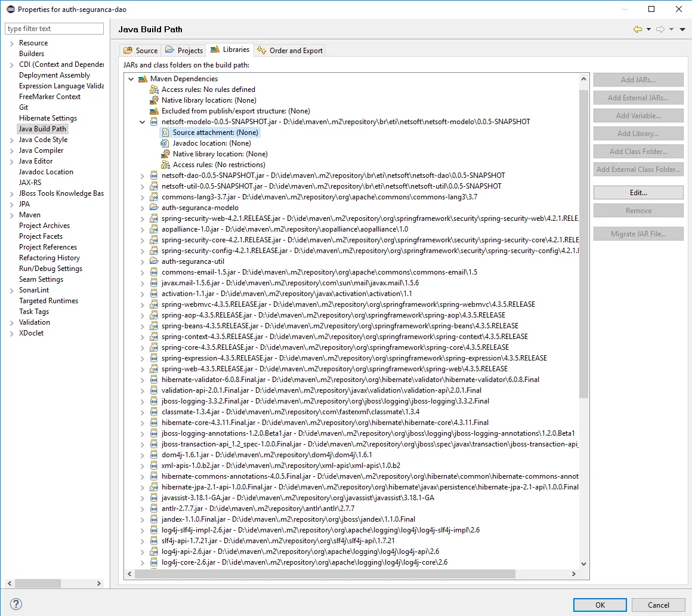Switch to the Order and Export tab
Screen dimensions: 692x616
(x=291, y=51)
